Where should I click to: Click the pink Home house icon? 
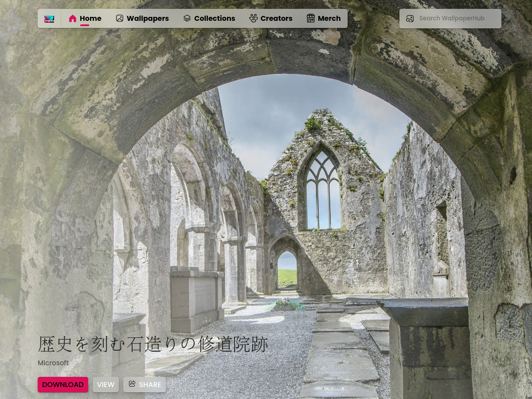click(x=73, y=19)
